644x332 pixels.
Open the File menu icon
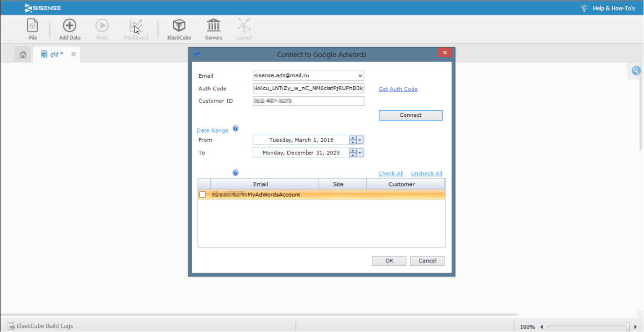point(33,25)
